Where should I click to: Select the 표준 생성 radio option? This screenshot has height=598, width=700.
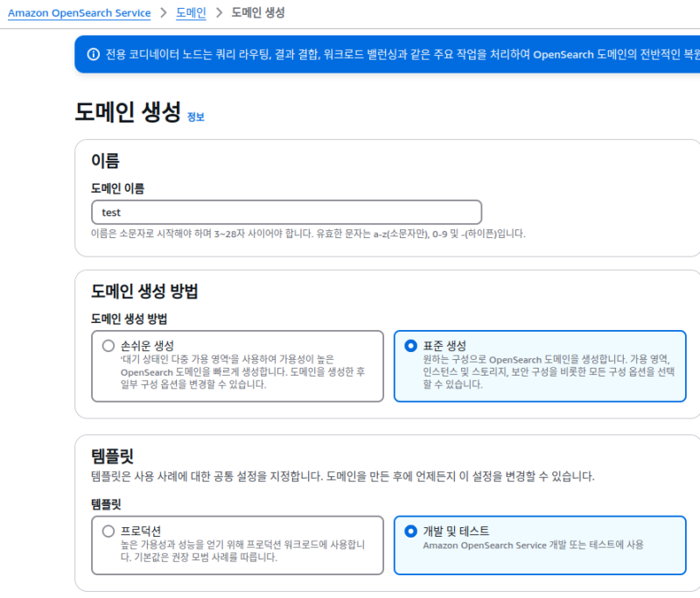tap(410, 346)
